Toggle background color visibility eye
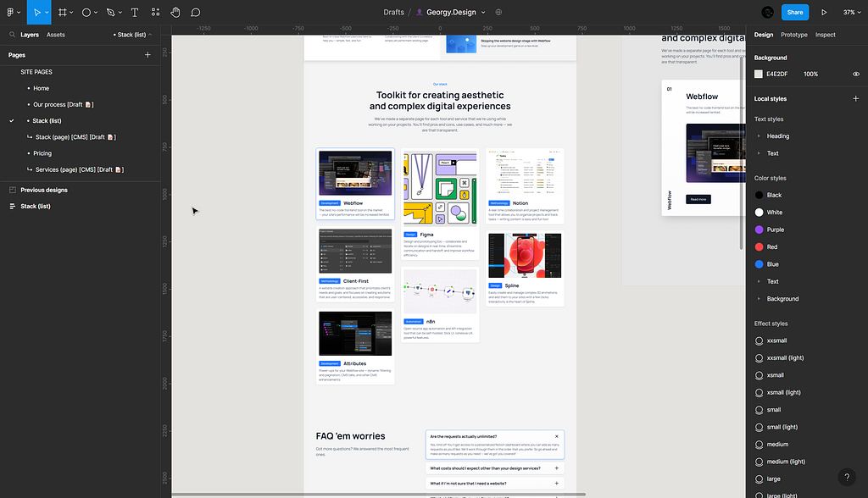Screen dimensions: 868x498 tap(855, 75)
